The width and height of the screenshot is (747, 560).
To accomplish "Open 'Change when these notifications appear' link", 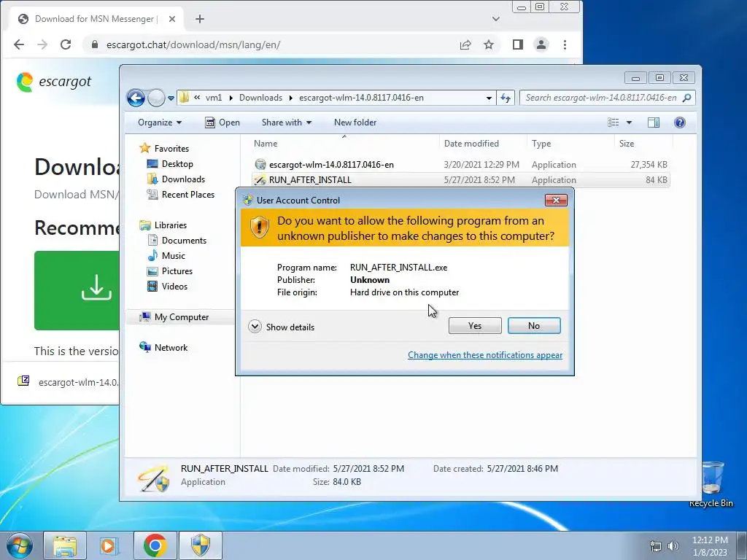I will pyautogui.click(x=485, y=355).
